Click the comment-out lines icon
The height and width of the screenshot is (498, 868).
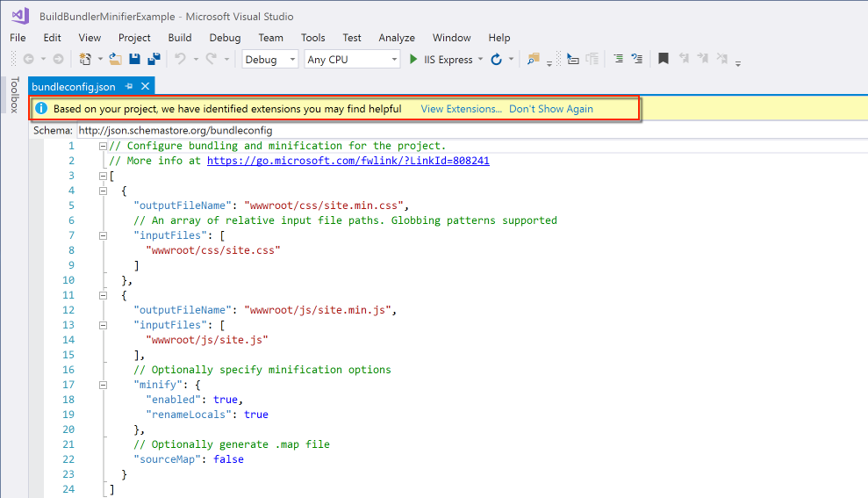point(619,58)
